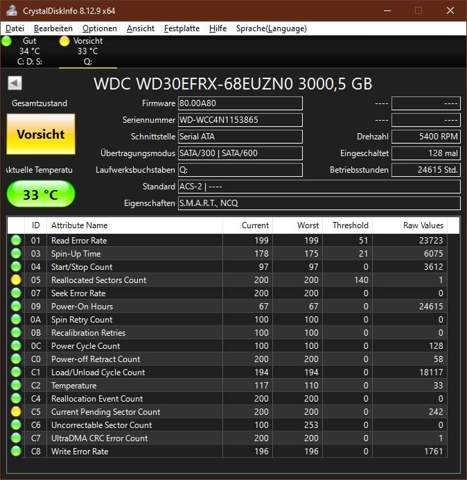This screenshot has height=480, width=467.
Task: Click the Seriennummer field
Action: (240, 120)
